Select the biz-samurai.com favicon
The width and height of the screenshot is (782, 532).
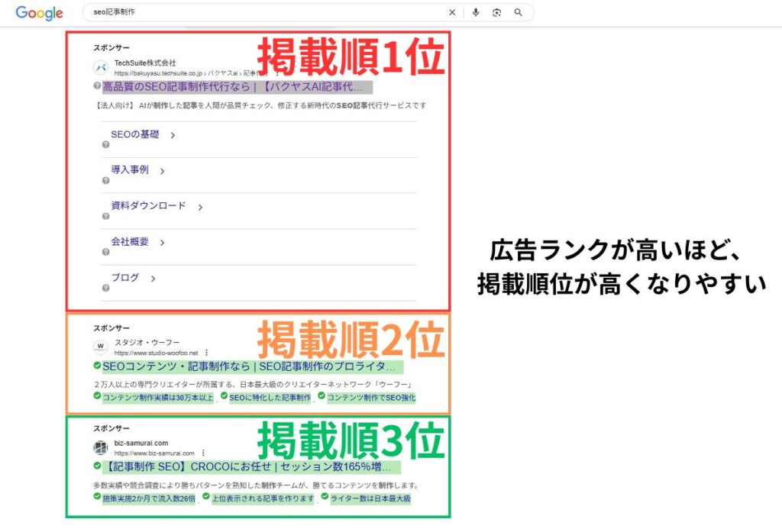pos(100,446)
